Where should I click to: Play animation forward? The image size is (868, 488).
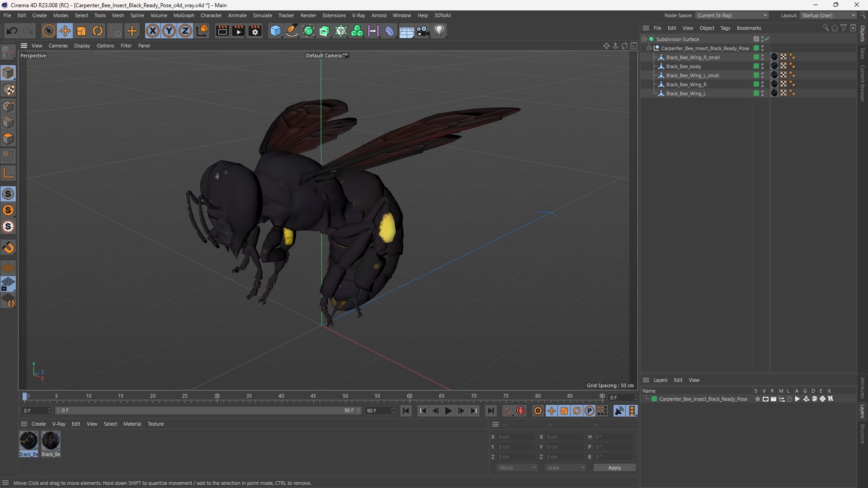448,411
